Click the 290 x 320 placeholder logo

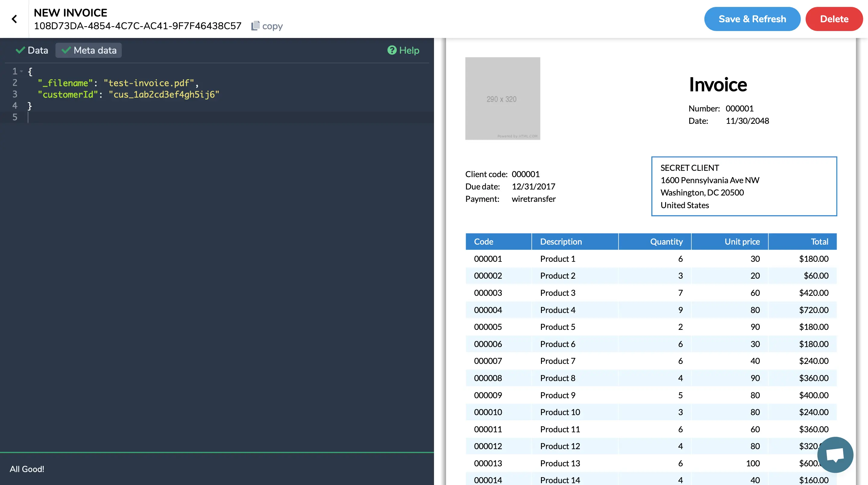502,98
